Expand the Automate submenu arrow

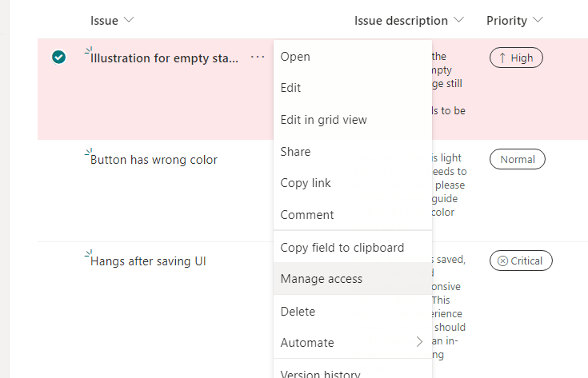(x=419, y=342)
